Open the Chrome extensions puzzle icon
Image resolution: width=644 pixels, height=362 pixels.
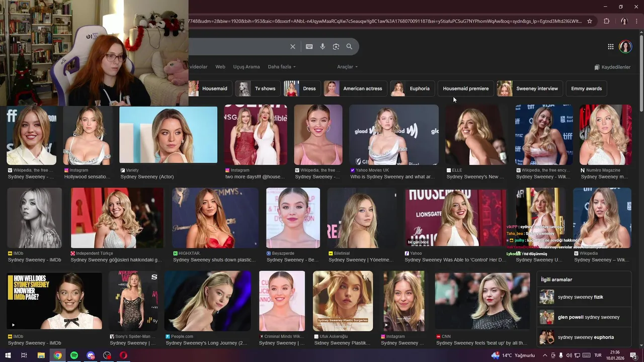pos(606,21)
